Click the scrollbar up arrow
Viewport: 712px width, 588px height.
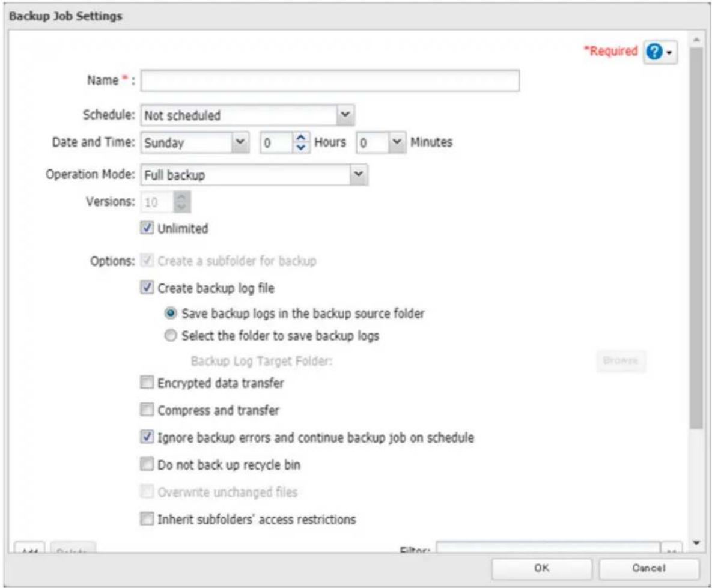point(696,40)
